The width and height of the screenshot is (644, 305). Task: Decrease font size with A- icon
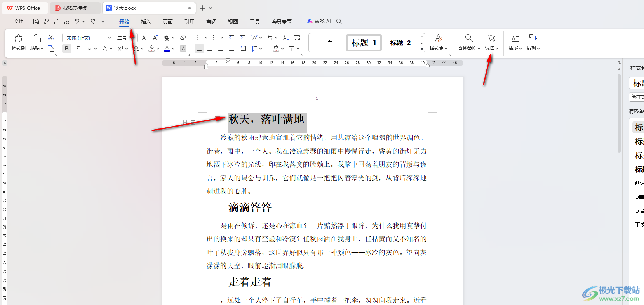point(155,38)
